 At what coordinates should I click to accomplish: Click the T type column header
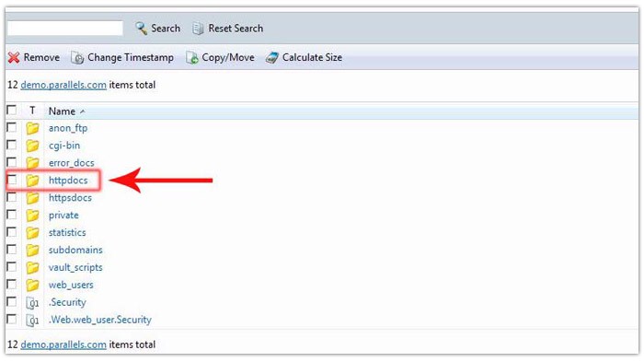pos(32,111)
